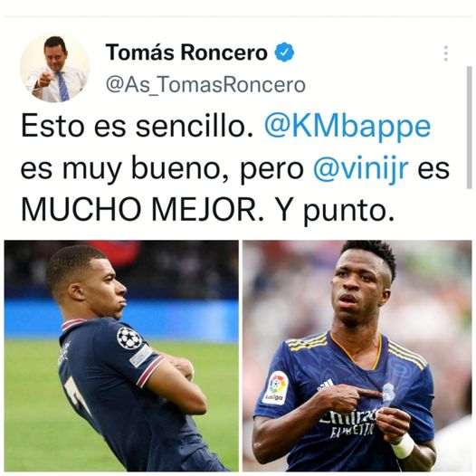Click the Champions League starball sleeve badge
Viewport: 476px width, 476px height.
pos(129,338)
